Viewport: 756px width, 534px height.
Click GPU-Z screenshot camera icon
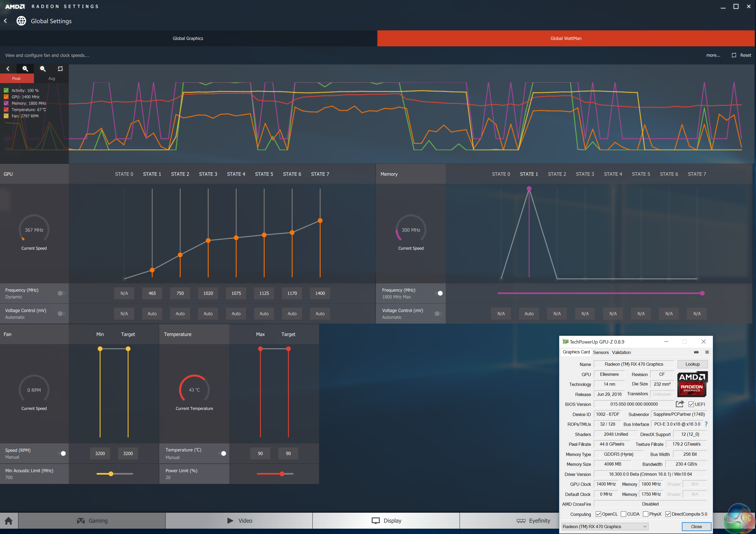(696, 352)
